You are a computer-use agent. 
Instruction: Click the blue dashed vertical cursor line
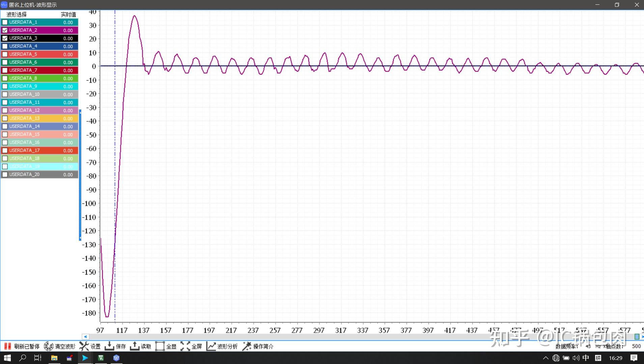click(115, 166)
